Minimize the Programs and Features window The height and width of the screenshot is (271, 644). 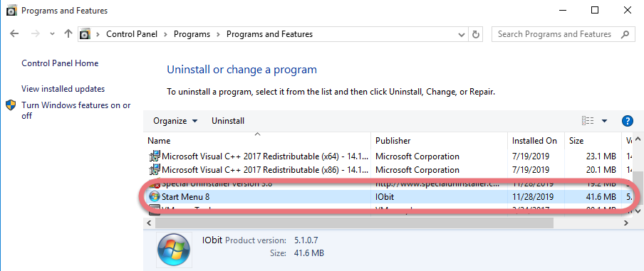pos(562,10)
